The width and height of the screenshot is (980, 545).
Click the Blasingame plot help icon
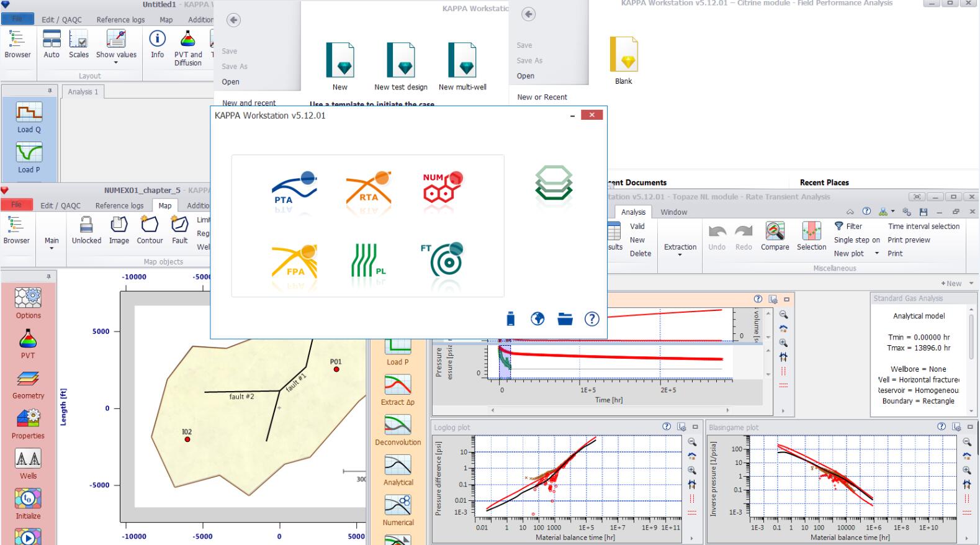click(x=942, y=426)
